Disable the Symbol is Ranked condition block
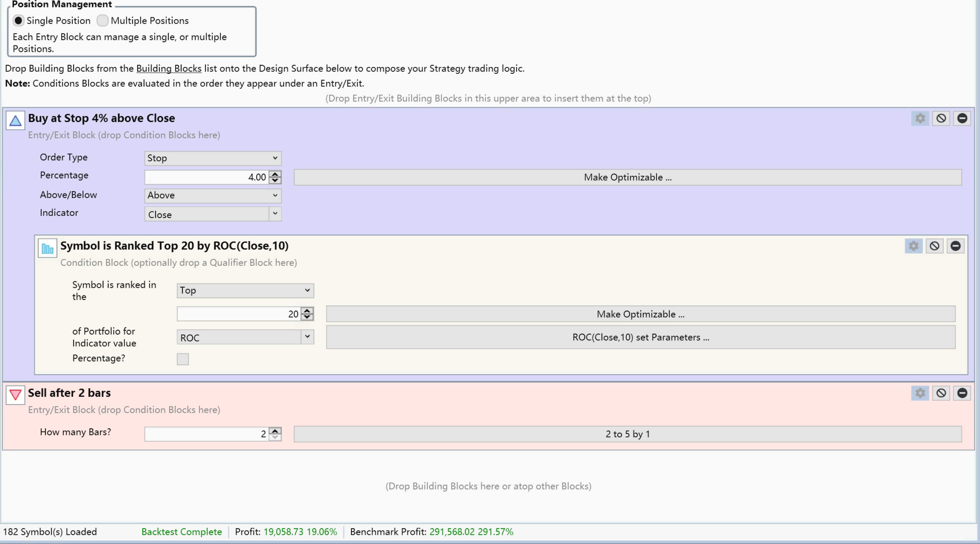The image size is (980, 544). tap(934, 246)
